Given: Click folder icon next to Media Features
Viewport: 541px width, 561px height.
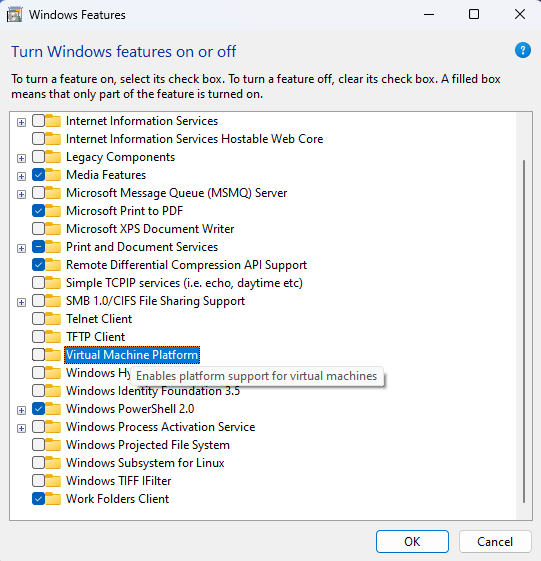Looking at the screenshot, I should point(53,175).
